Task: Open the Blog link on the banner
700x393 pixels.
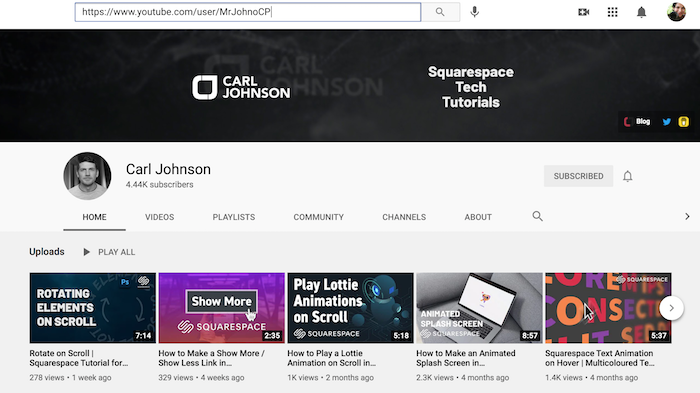Action: pos(637,121)
